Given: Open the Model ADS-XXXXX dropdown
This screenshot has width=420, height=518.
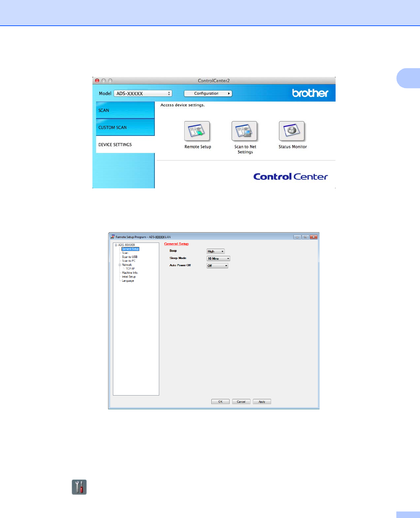Looking at the screenshot, I should tap(143, 93).
